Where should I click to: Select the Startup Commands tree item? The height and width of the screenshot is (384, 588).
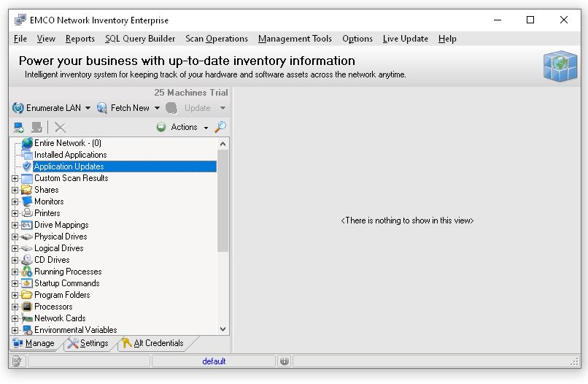coord(66,283)
